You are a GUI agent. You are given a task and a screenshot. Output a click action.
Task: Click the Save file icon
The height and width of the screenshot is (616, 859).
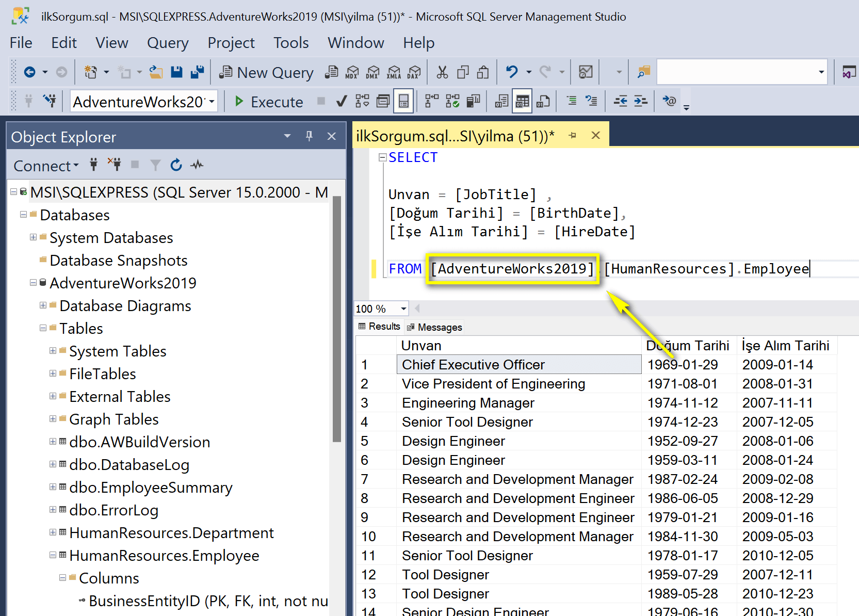(176, 72)
